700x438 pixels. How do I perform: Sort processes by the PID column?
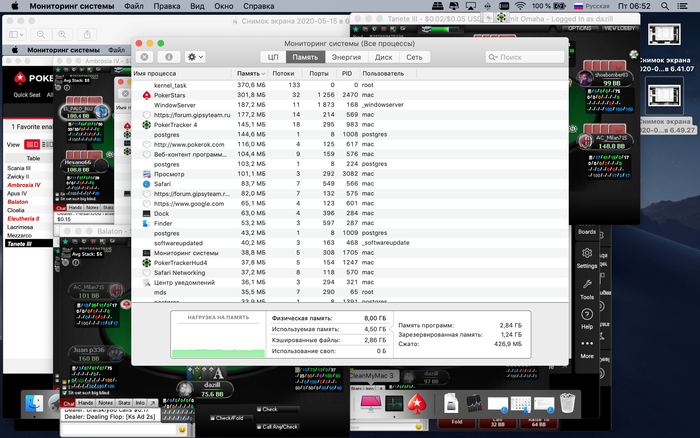tap(347, 73)
